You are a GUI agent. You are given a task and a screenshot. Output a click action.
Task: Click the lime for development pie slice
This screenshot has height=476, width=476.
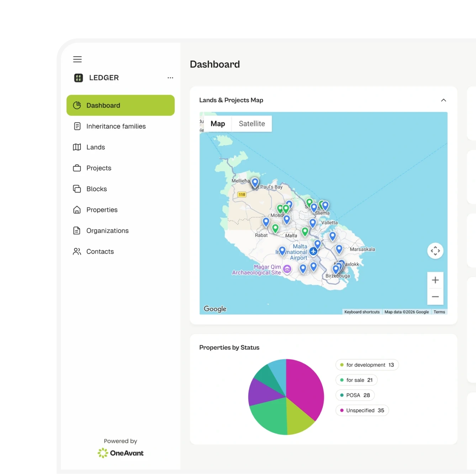tap(298, 419)
